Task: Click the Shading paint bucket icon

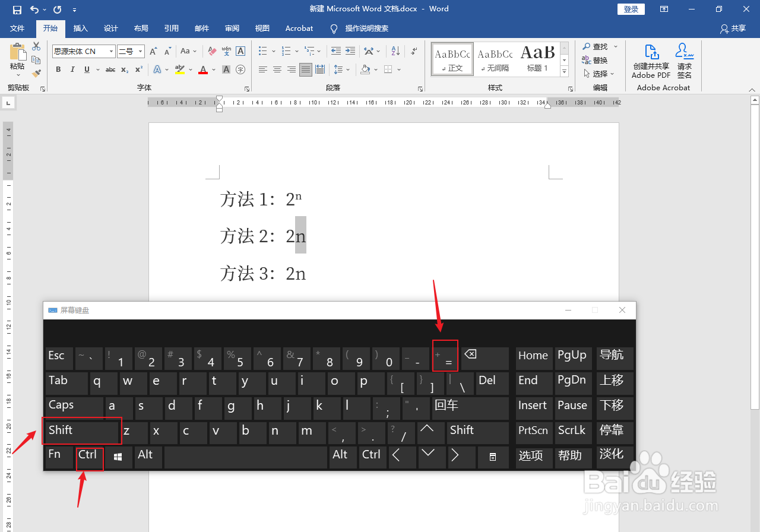Action: tap(366, 69)
